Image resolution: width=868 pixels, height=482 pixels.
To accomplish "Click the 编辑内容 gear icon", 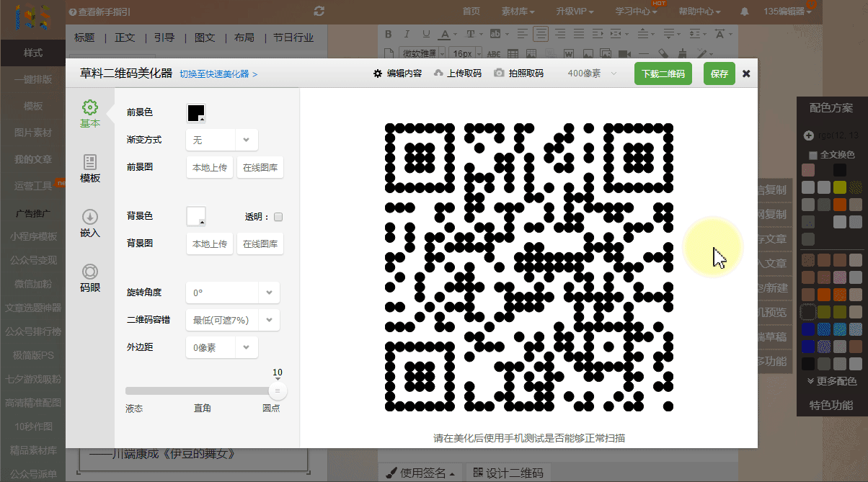I will 377,73.
